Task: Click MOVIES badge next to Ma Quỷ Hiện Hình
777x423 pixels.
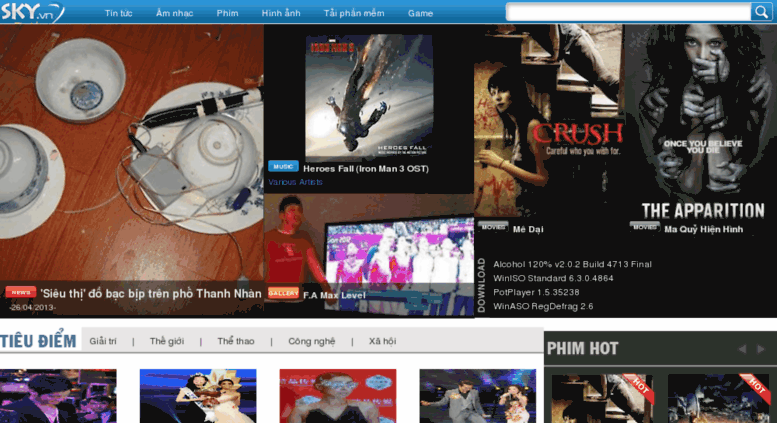Action: [645, 227]
